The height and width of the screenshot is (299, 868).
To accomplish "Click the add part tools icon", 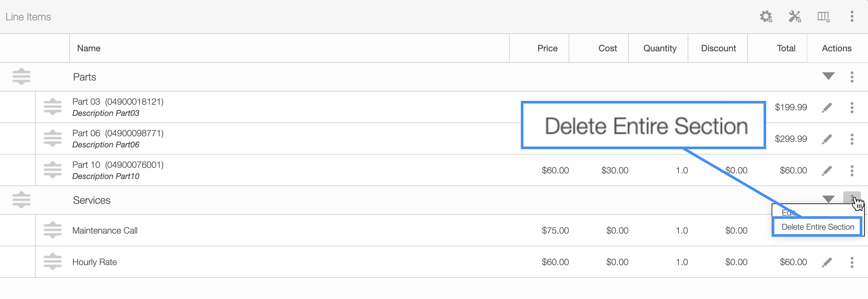I will [x=795, y=17].
